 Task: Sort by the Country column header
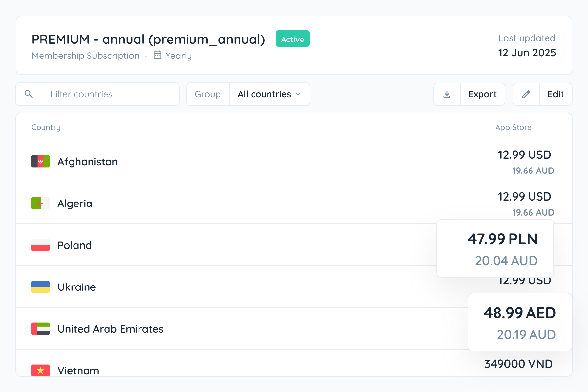pos(46,127)
